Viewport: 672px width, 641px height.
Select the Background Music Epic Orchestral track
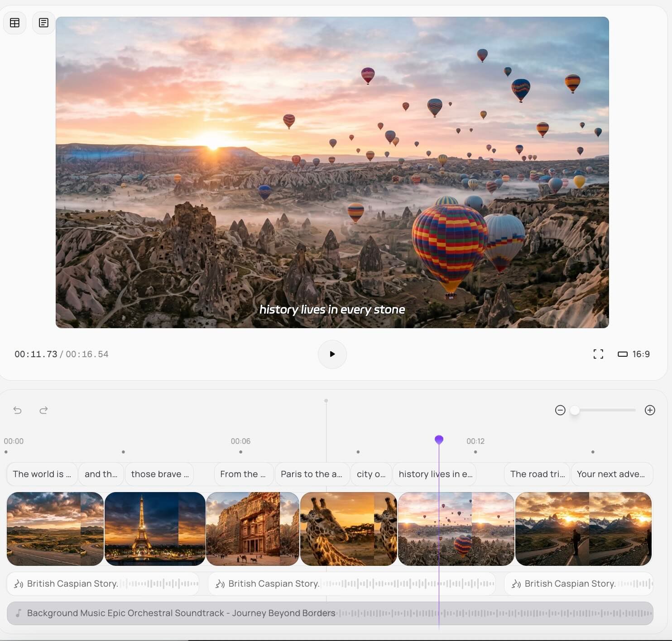pos(181,613)
